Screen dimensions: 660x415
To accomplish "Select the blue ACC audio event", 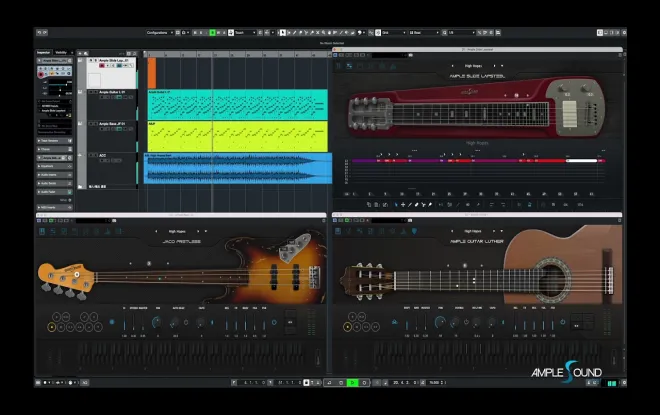I will pos(238,168).
